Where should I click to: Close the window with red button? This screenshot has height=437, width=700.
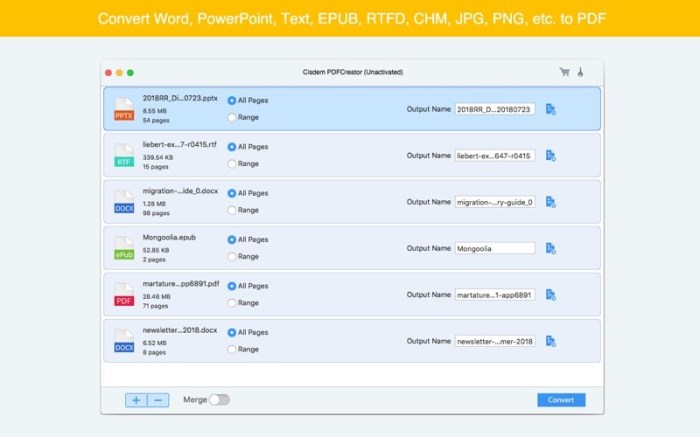(x=108, y=72)
